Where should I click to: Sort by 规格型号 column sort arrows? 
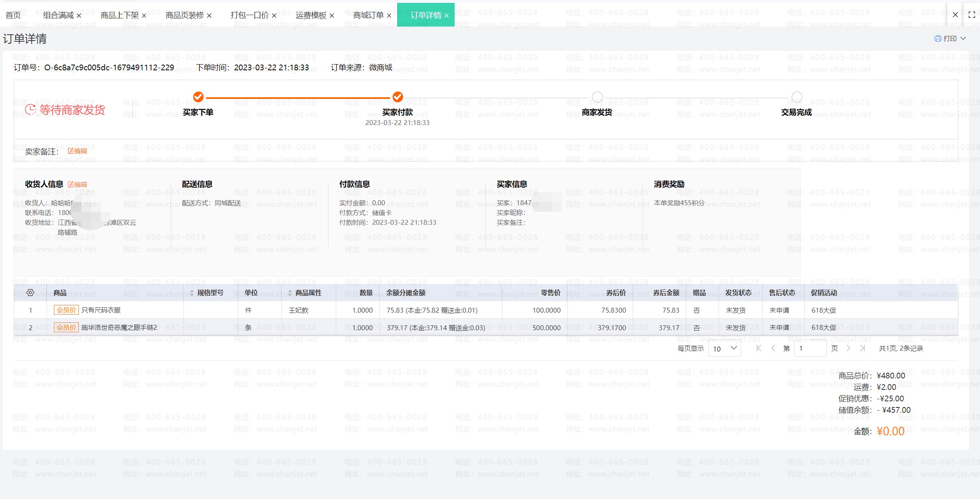click(x=192, y=293)
